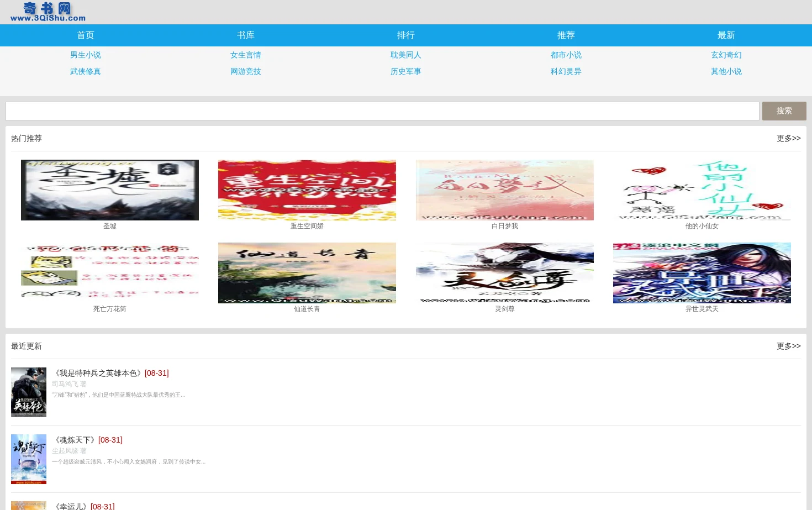Open the 科幻灵异 category

tap(566, 71)
